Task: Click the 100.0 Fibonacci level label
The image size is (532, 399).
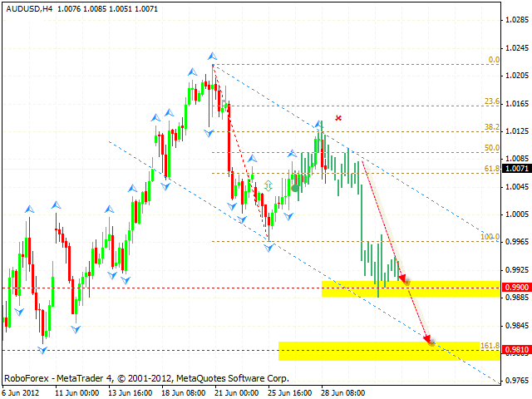Action: [490, 237]
